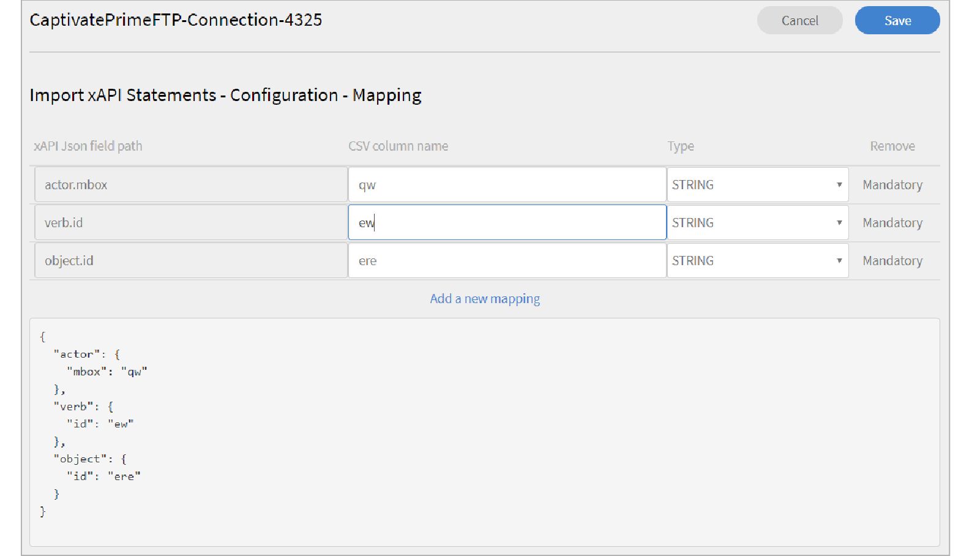Click the Add a new mapping link

pos(485,299)
